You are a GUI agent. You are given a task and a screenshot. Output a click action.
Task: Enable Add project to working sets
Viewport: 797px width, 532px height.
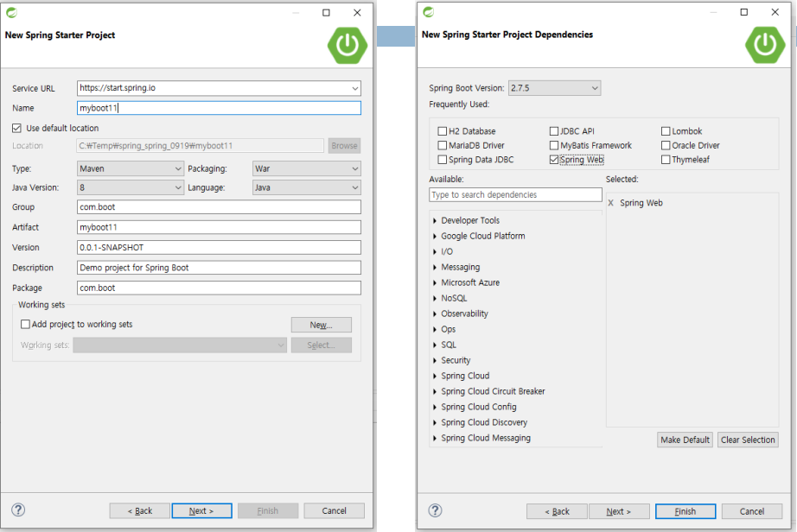pos(25,324)
